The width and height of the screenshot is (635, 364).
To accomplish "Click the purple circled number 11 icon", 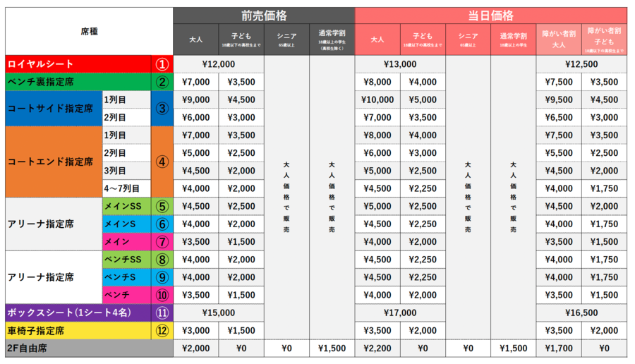I will point(162,313).
